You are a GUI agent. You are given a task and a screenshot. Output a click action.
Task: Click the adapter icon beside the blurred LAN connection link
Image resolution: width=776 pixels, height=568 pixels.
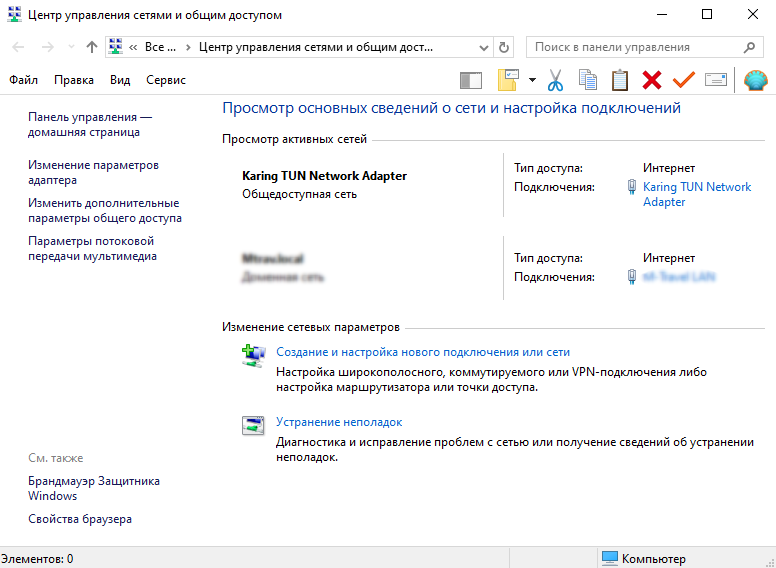click(x=632, y=277)
